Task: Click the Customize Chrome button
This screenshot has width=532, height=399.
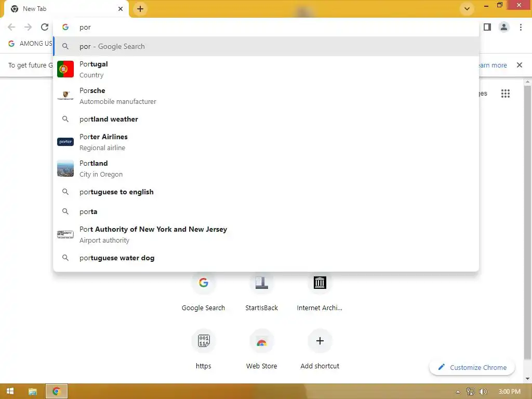Action: (472, 367)
